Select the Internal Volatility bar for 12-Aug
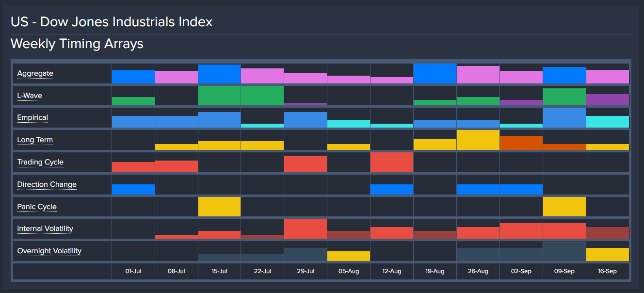 [x=392, y=233]
